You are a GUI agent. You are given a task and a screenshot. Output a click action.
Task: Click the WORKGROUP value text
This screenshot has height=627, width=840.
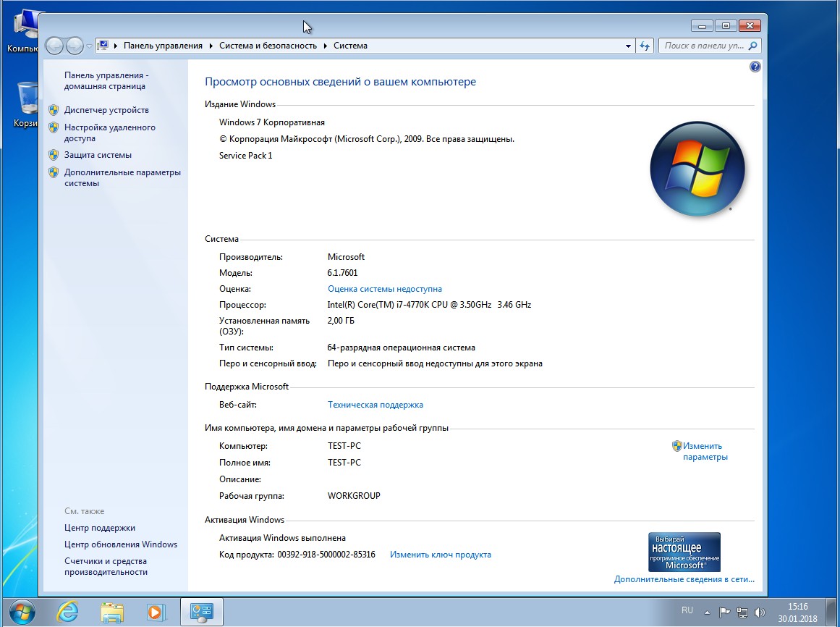pyautogui.click(x=354, y=496)
